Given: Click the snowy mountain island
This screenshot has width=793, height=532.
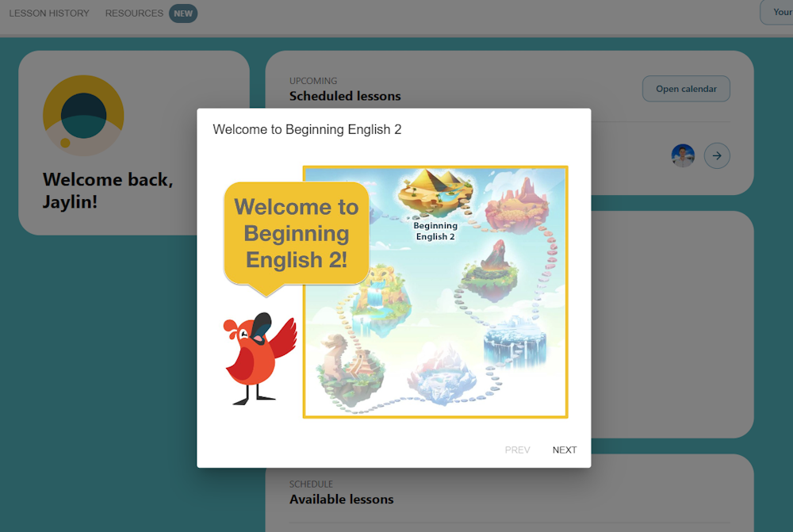Looking at the screenshot, I should click(x=441, y=374).
